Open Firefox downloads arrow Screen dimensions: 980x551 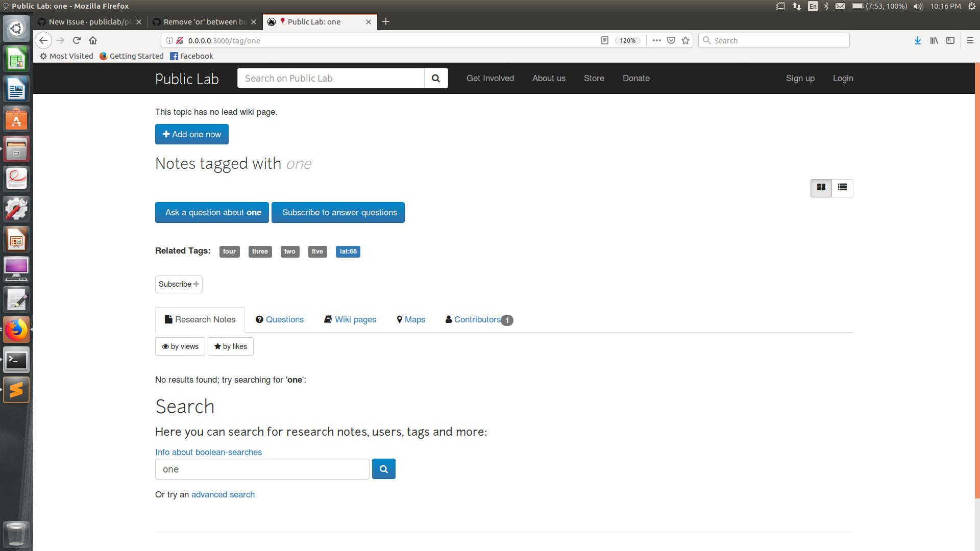coord(917,40)
